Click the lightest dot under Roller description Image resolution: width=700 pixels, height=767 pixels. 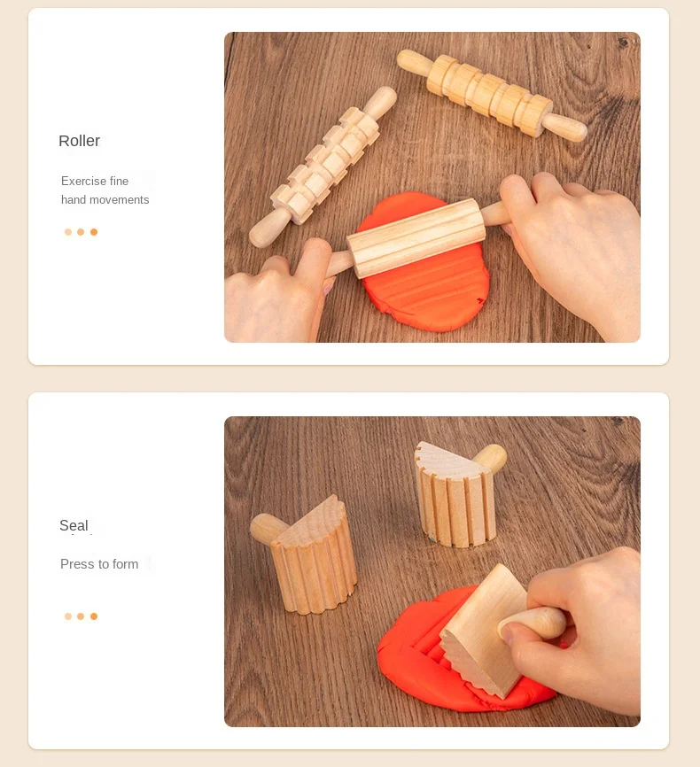point(68,232)
